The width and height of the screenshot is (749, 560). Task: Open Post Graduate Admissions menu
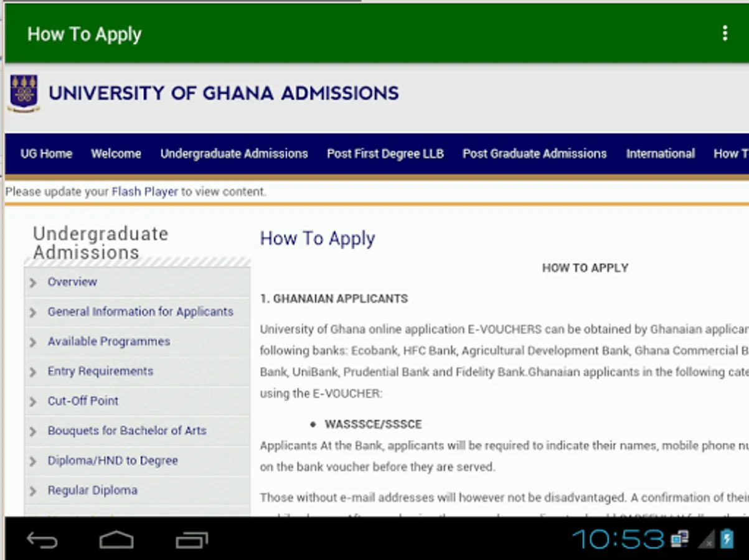534,154
